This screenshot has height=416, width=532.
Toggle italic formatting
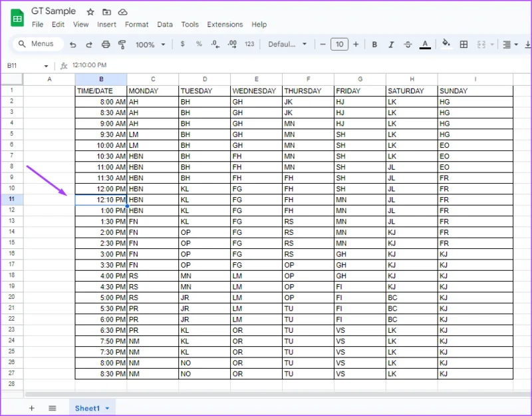click(391, 45)
